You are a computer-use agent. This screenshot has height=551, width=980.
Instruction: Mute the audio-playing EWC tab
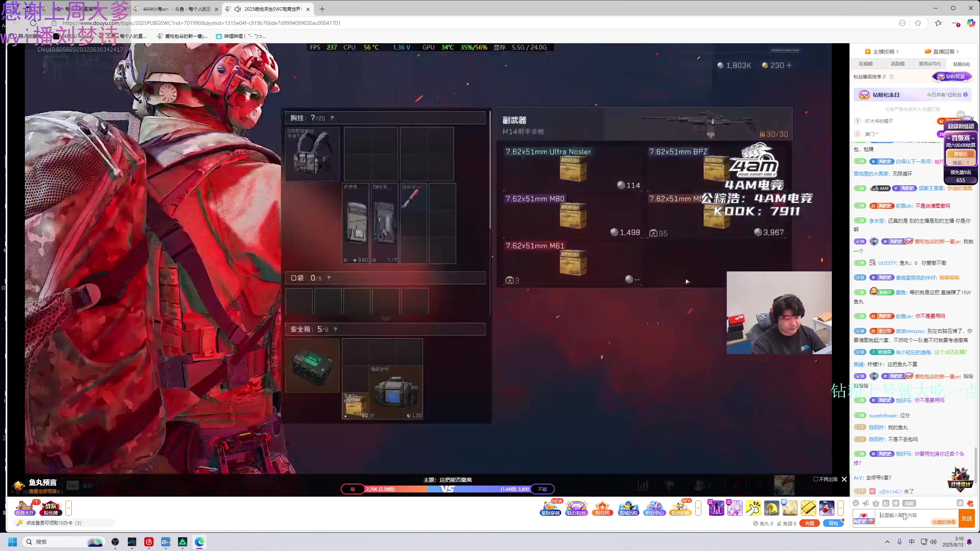238,9
